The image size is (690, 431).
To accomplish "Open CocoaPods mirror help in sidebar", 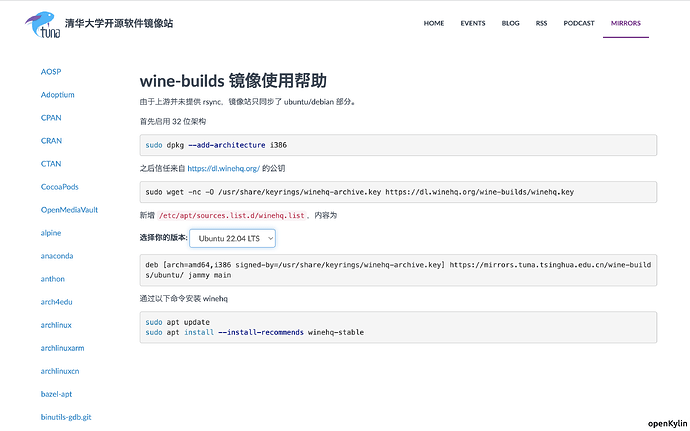I will pos(59,187).
